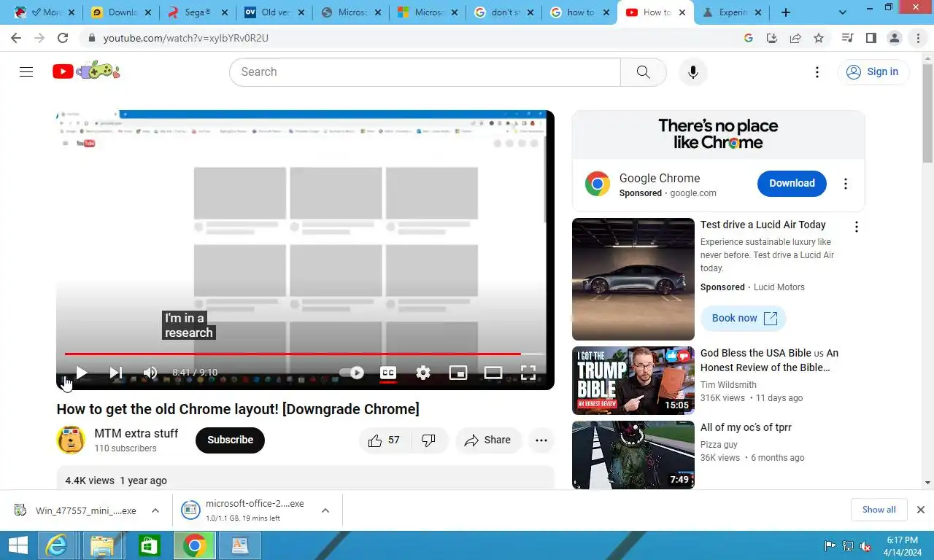Open the MTM extra stuff channel name
This screenshot has width=934, height=560.
[x=136, y=433]
